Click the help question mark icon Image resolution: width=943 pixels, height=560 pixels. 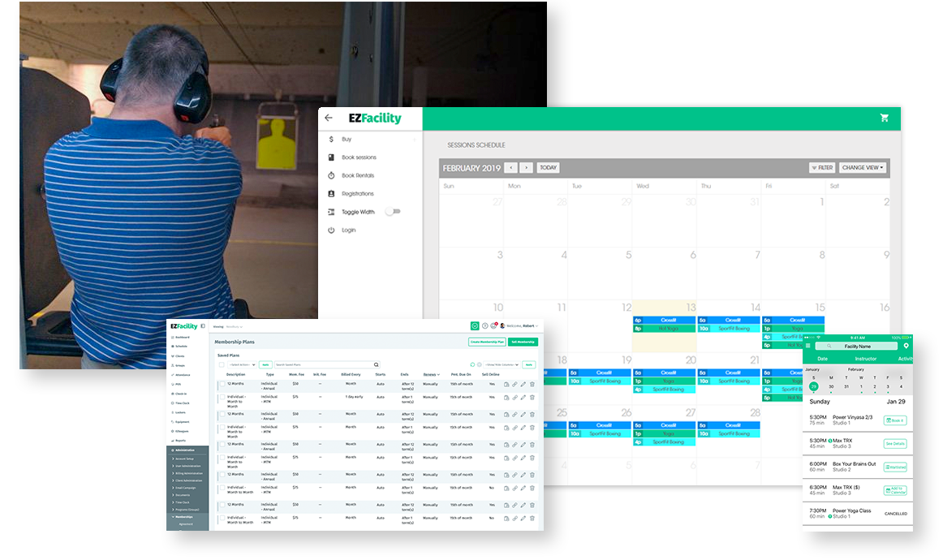(484, 325)
